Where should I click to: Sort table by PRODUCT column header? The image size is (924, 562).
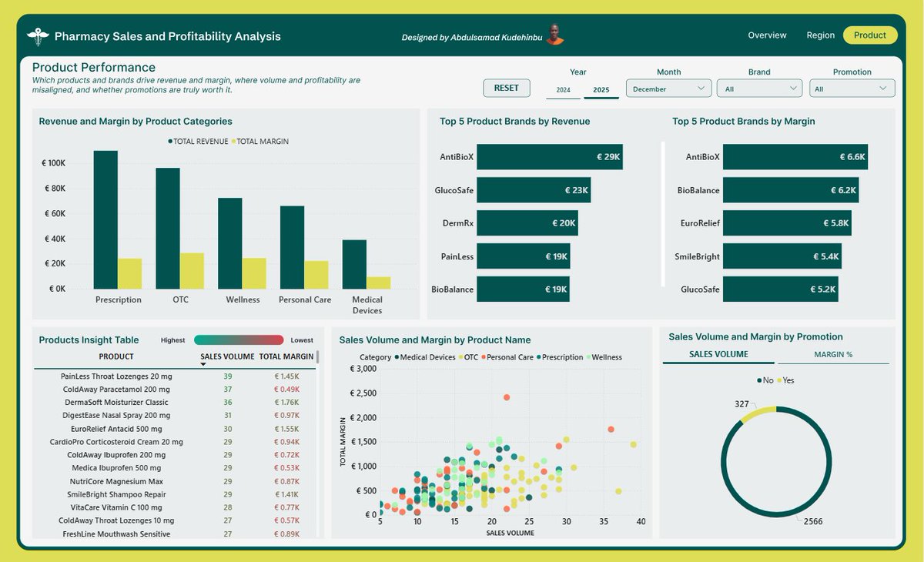(116, 356)
